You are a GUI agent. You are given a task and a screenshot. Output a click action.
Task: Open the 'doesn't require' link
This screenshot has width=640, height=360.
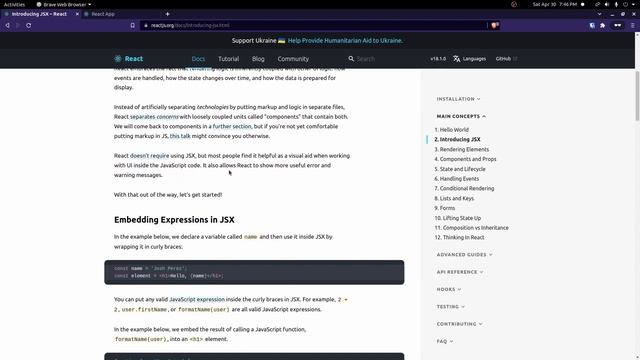pyautogui.click(x=149, y=156)
